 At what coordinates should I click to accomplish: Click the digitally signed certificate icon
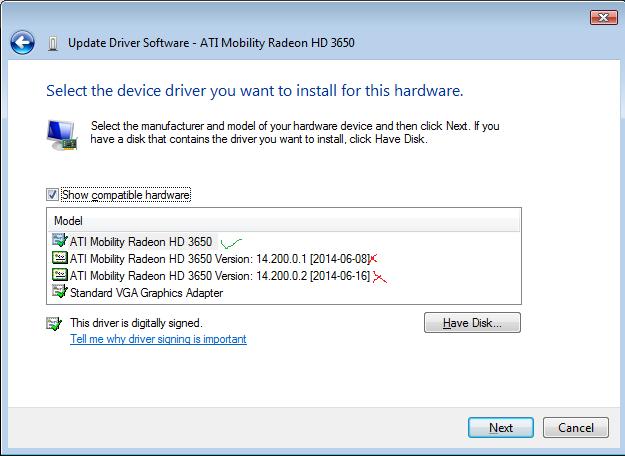[x=54, y=323]
